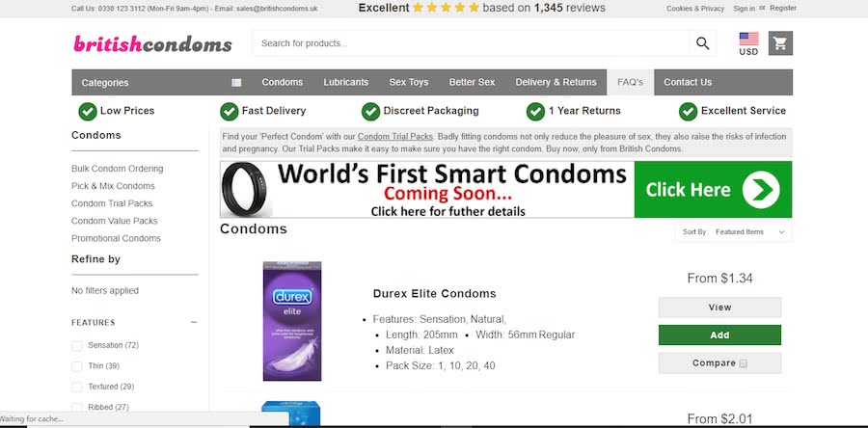Click the Excellent Service checkmark icon
This screenshot has height=428, width=868.
tap(688, 111)
